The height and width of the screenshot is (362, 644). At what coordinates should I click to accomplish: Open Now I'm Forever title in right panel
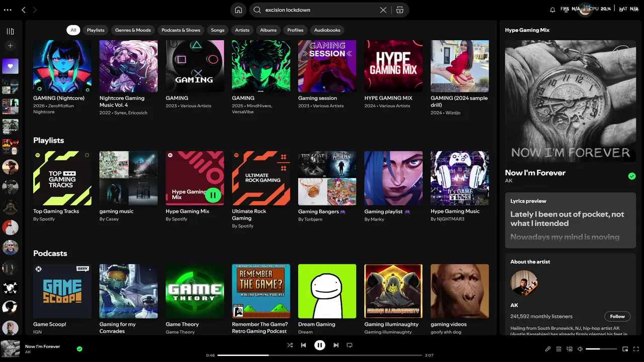pos(535,172)
